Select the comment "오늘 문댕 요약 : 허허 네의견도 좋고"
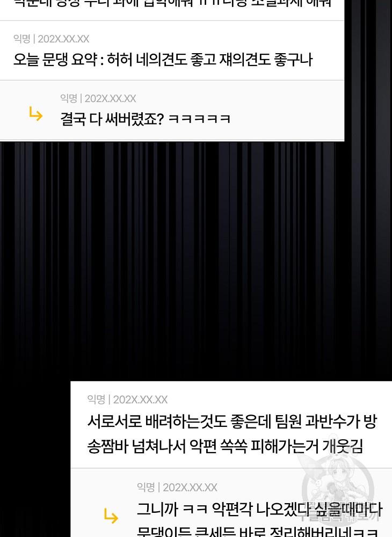This screenshot has height=537, width=392. coord(163,60)
